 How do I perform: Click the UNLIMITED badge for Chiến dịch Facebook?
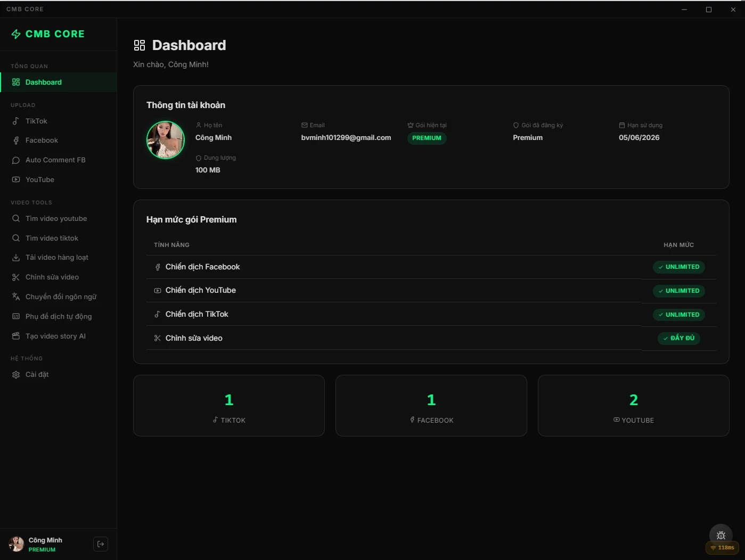(x=678, y=267)
